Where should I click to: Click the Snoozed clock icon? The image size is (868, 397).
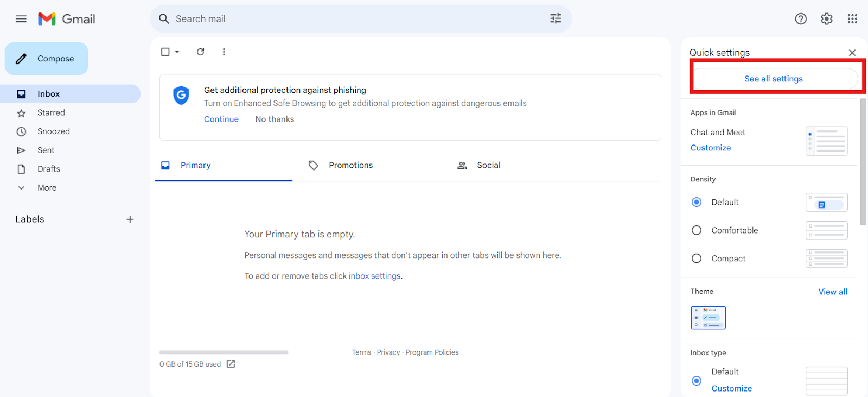pos(21,131)
